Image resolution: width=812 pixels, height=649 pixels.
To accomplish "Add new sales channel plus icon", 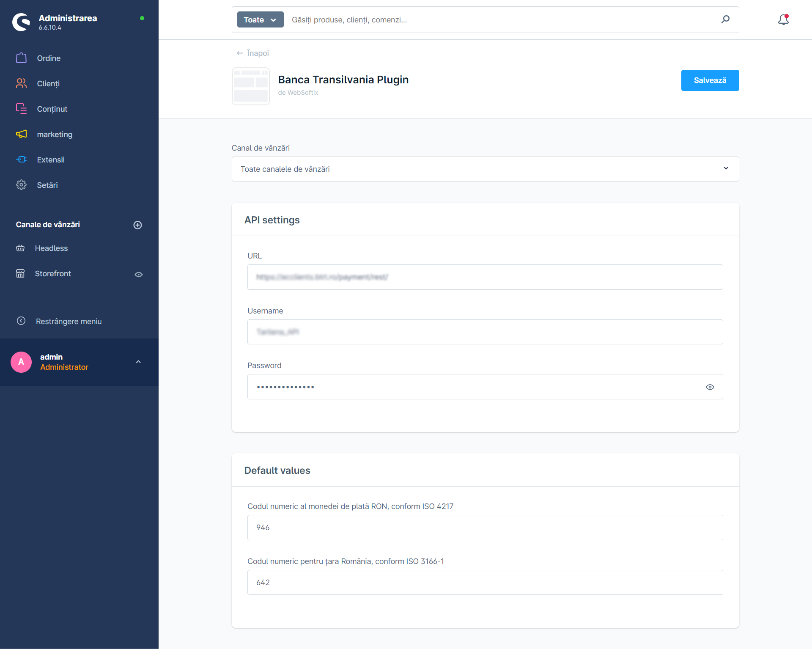I will [137, 225].
